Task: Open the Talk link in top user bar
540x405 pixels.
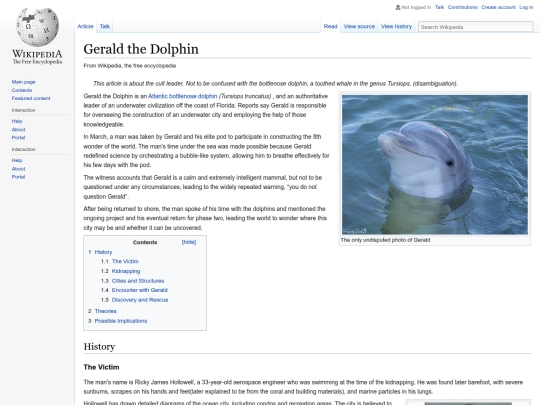Action: coord(439,7)
